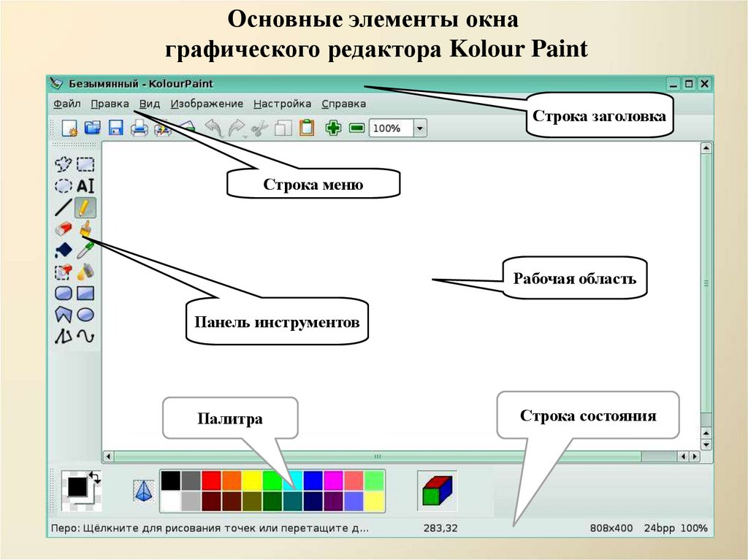Click the Redo arrow icon
748x560 pixels.
[x=237, y=128]
